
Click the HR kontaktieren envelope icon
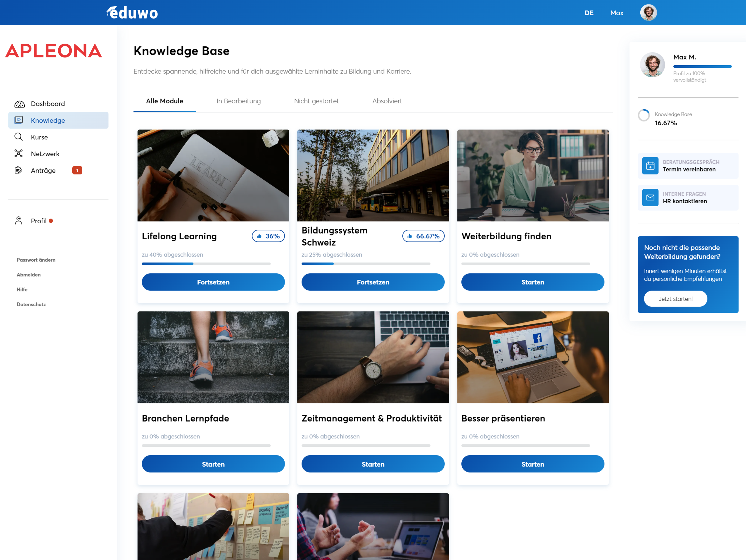(650, 197)
